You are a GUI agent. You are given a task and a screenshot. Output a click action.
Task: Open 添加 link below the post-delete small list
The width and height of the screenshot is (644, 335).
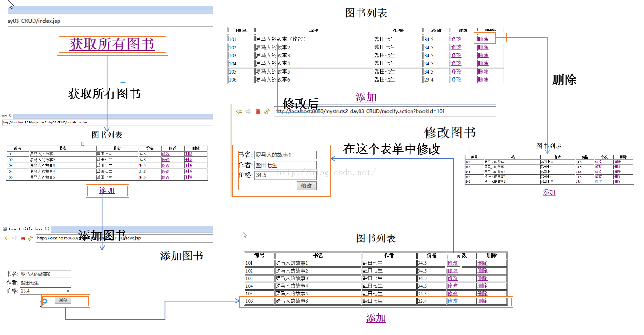click(549, 192)
